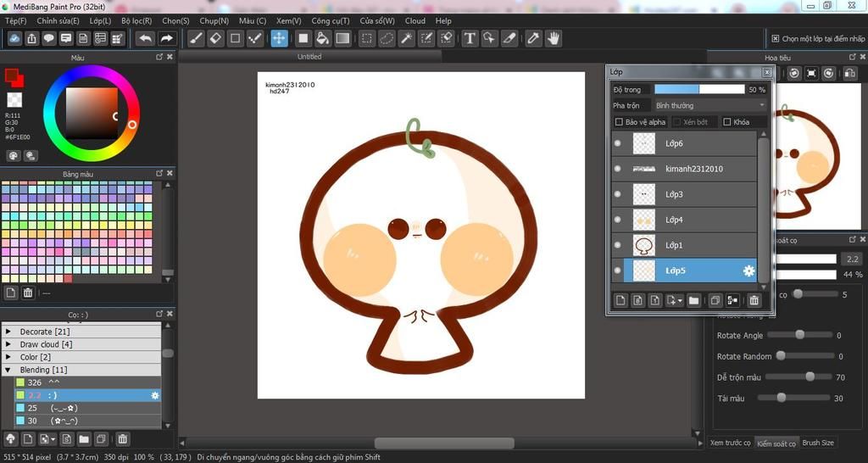Image resolution: width=868 pixels, height=463 pixels.
Task: Create a new layer in Lớp panel
Action: (x=620, y=300)
